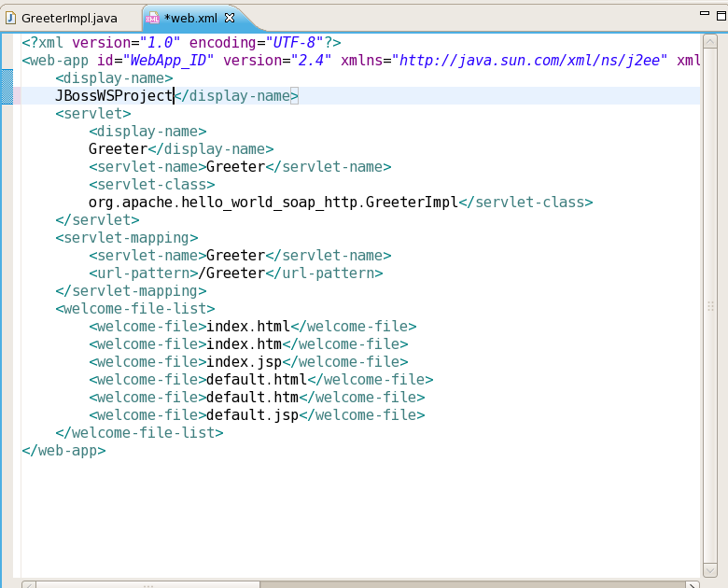Click the blue change marker in left ruler
The image size is (728, 588).
click(7, 87)
